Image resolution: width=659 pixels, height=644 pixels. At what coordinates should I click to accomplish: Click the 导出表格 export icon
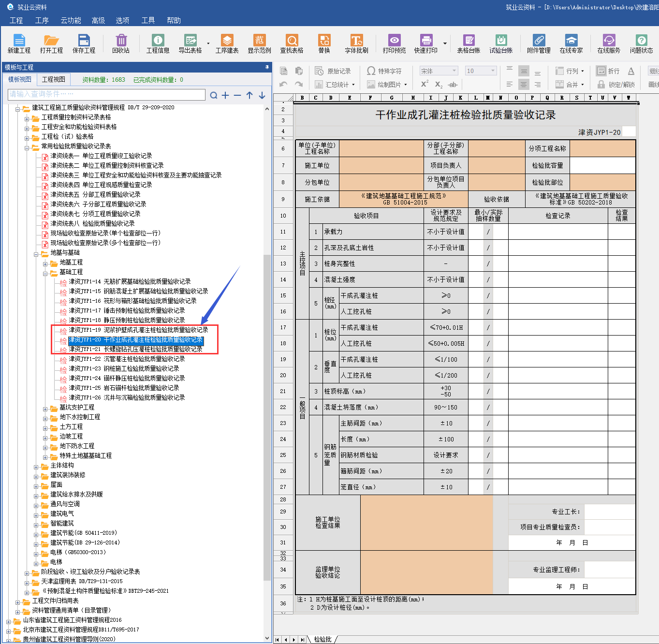coord(190,44)
